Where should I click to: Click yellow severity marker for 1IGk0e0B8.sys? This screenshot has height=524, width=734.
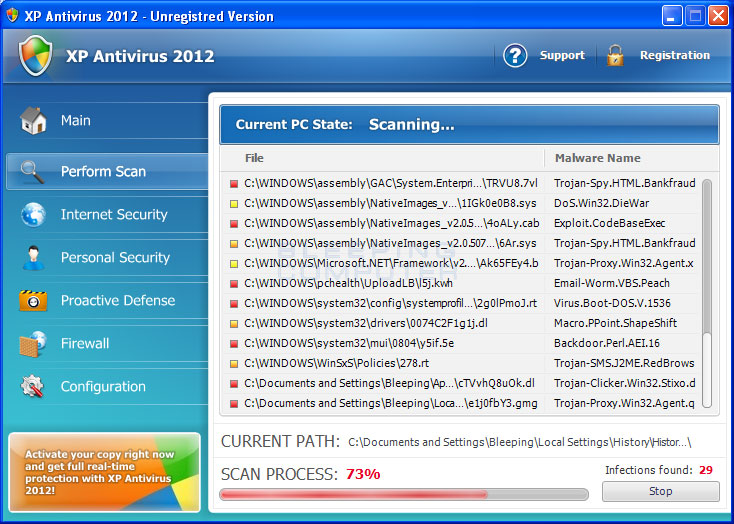click(234, 204)
